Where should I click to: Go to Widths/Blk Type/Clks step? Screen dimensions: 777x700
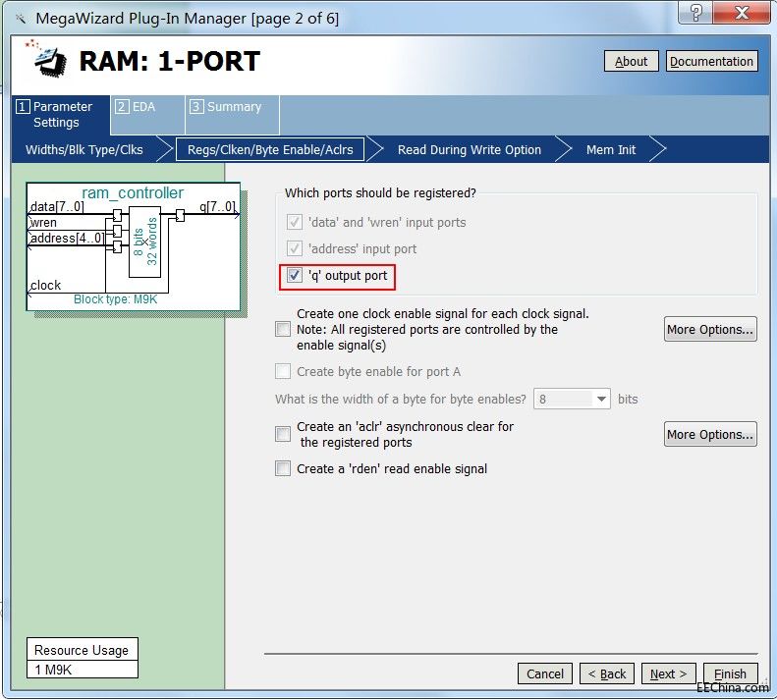84,149
